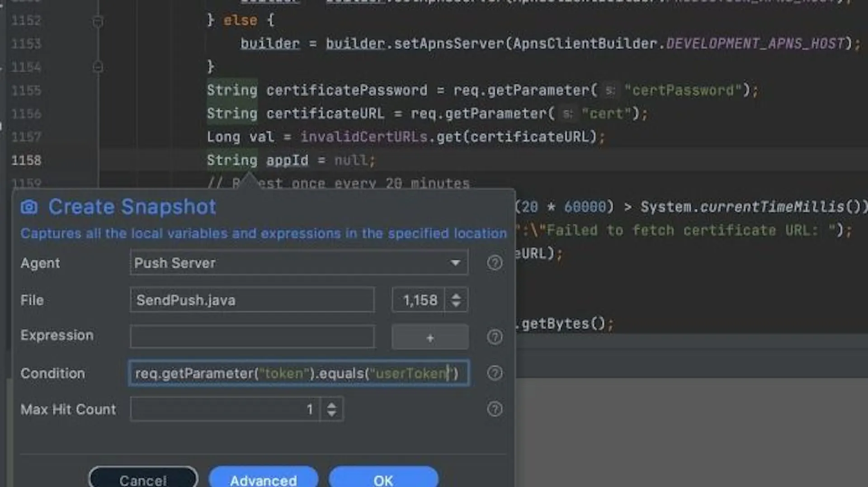Click the appId variable on line 1158
This screenshot has height=487, width=868.
click(x=287, y=160)
